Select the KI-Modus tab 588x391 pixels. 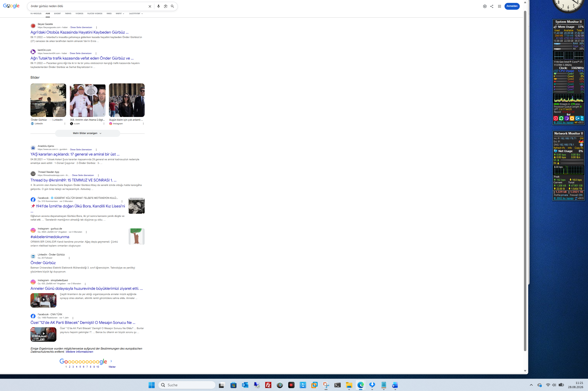tap(36, 13)
